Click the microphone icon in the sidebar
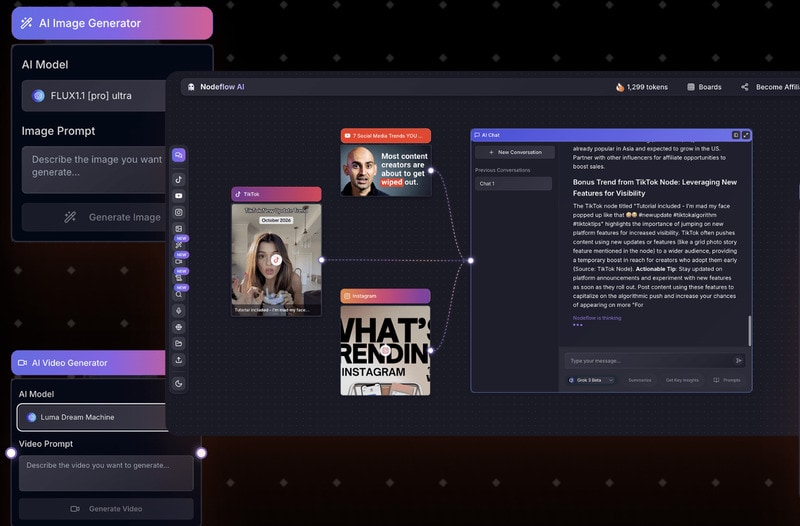This screenshot has height=526, width=800. click(x=179, y=310)
